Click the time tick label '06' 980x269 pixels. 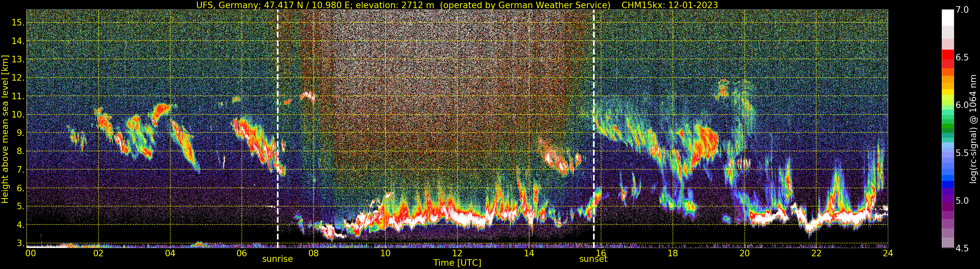(242, 253)
